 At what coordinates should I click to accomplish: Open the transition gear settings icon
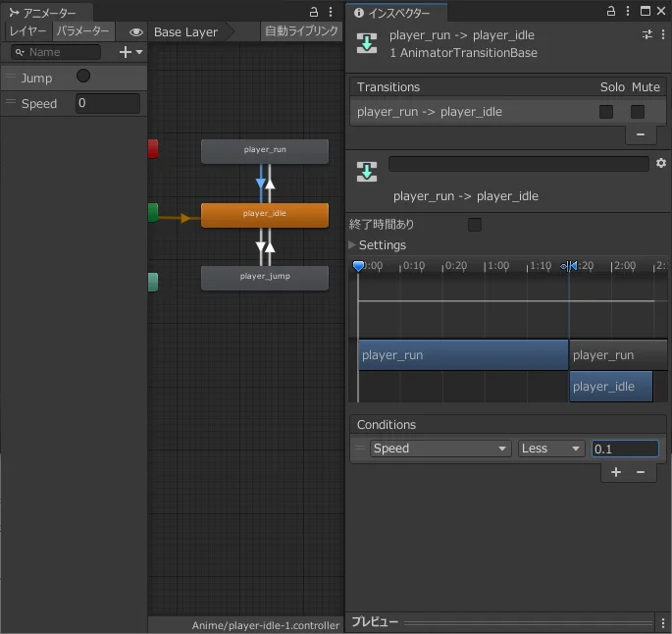coord(661,163)
